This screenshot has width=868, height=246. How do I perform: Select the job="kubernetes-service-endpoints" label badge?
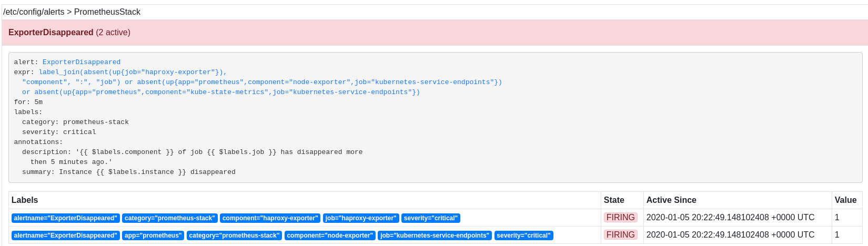click(x=435, y=235)
